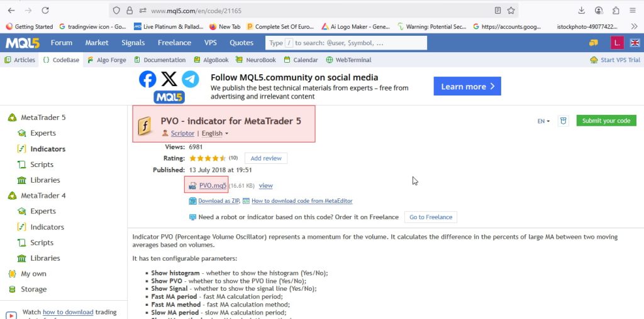Open the Freelance menu item

click(175, 43)
